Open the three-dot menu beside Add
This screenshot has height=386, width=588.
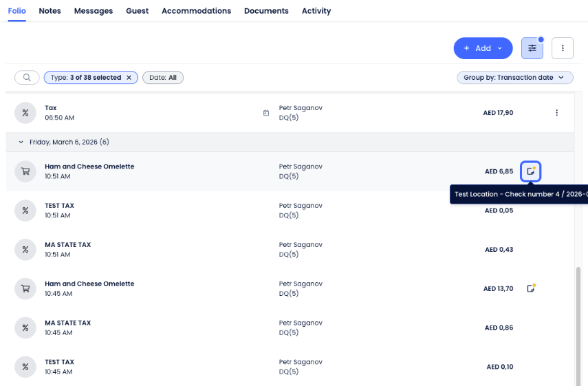coord(563,48)
